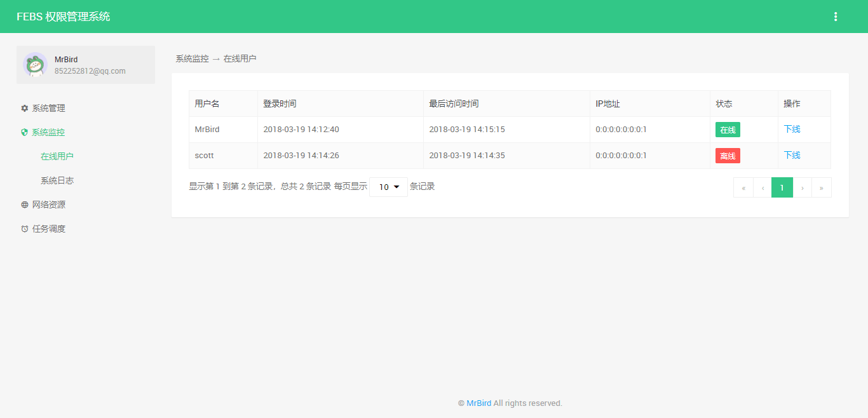Viewport: 868px width, 418px height.
Task: Select the MrBird username cell
Action: [223, 130]
